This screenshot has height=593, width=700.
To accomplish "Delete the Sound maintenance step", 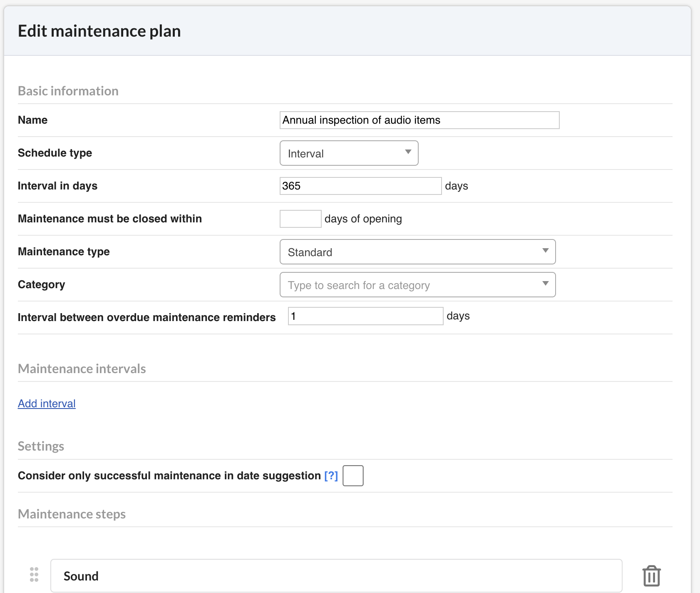I will point(651,576).
